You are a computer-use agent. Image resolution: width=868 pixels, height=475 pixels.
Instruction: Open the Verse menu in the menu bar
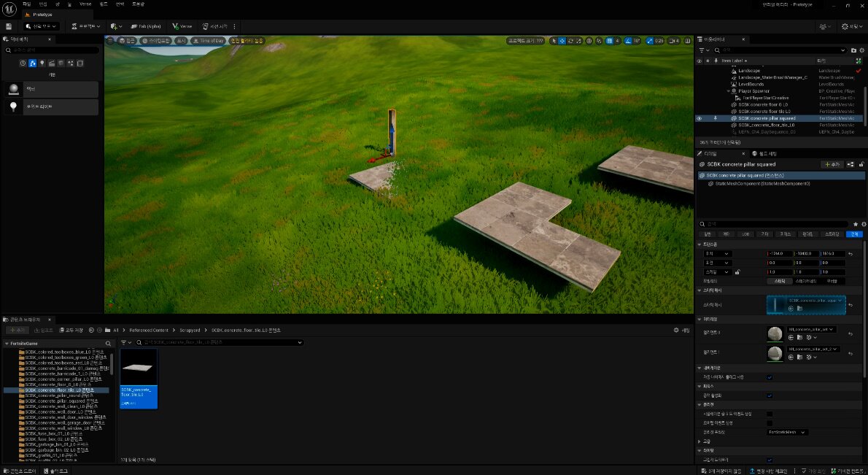coord(85,4)
